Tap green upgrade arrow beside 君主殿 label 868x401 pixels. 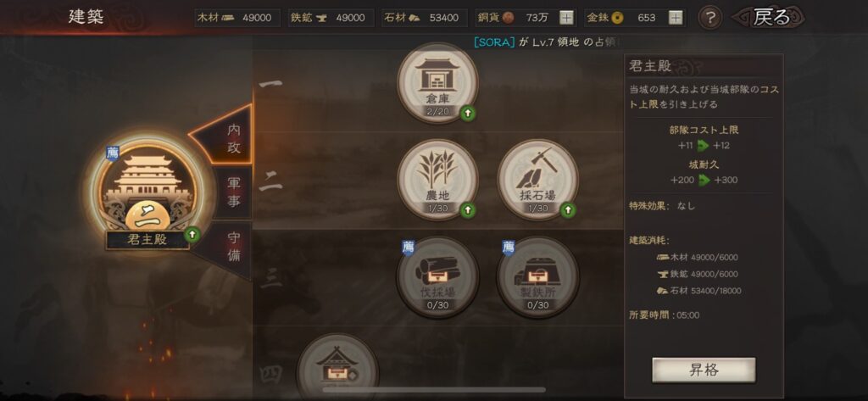(192, 235)
